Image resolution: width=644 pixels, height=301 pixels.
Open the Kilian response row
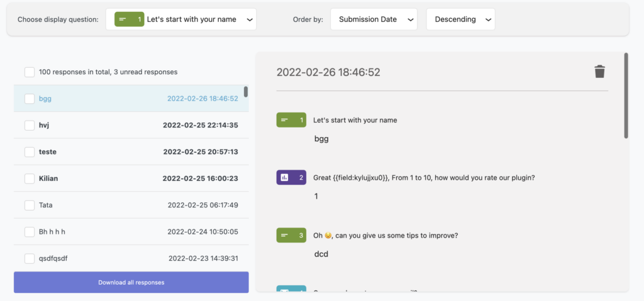[x=131, y=178]
